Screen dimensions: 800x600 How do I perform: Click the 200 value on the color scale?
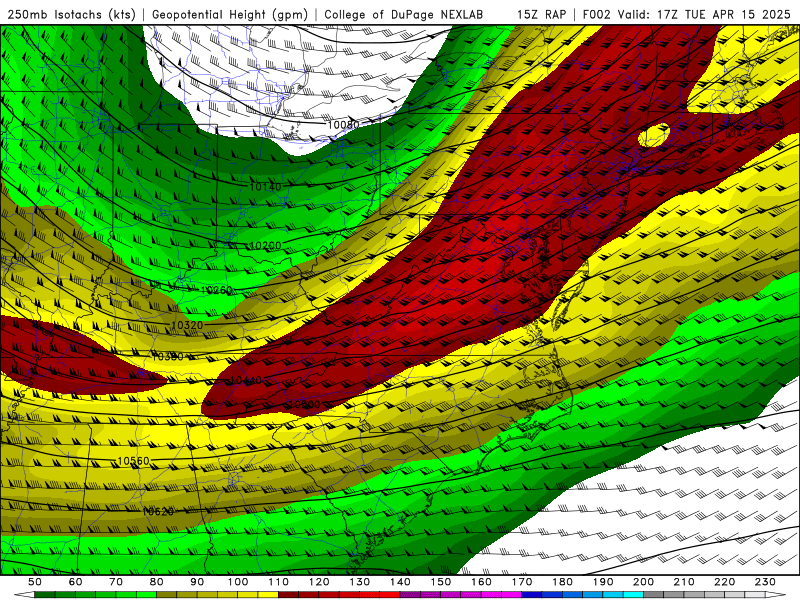tap(643, 582)
